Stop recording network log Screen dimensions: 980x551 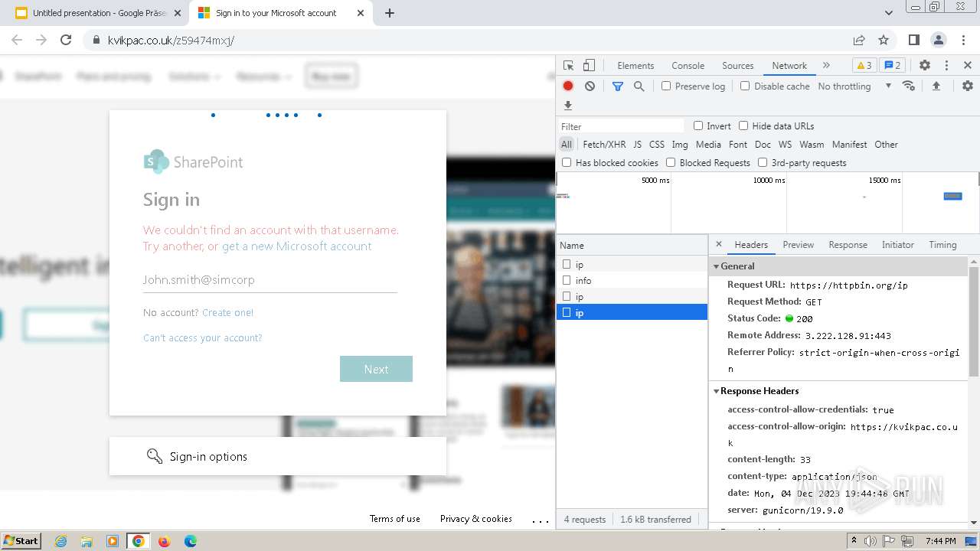[x=568, y=86]
